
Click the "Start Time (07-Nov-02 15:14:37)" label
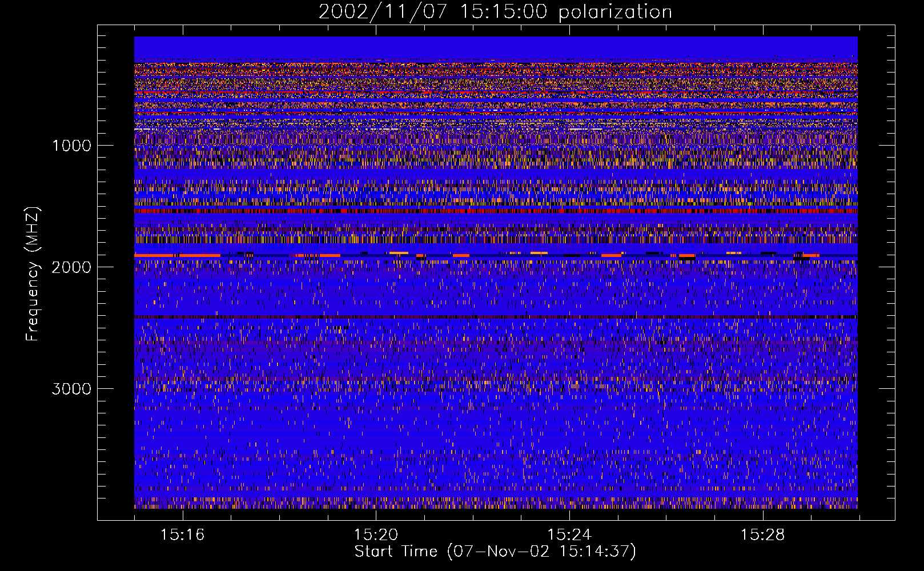[495, 552]
